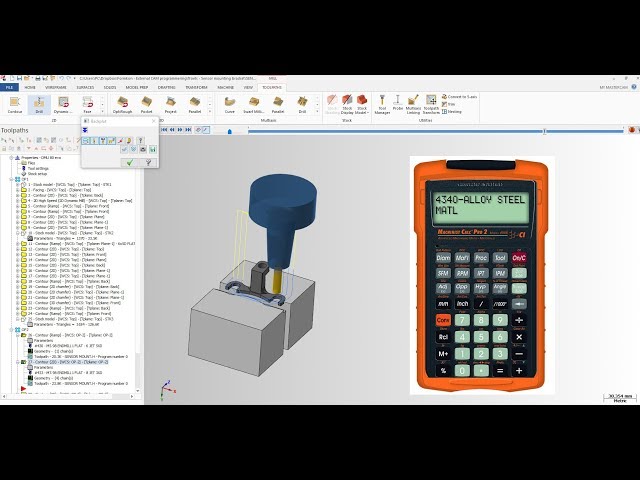
Task: Click the Trim utility
Action: click(x=449, y=104)
